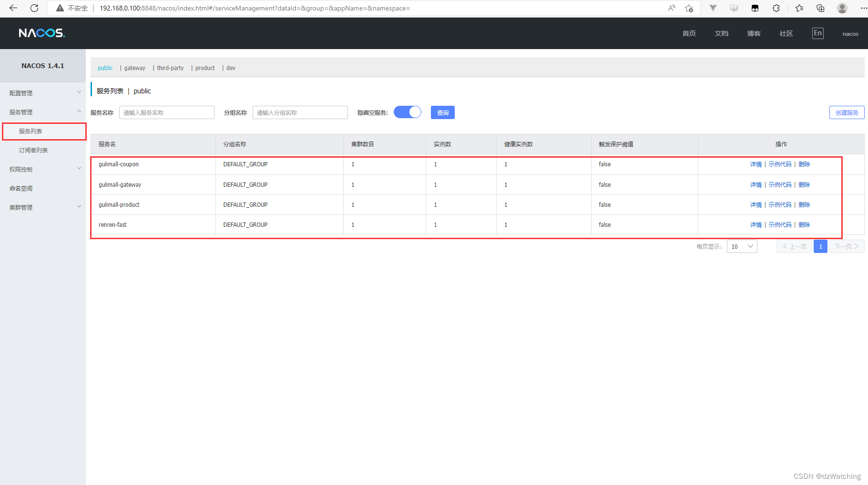Open 示例代码 for gulimall-gateway
The width and height of the screenshot is (868, 485).
780,184
